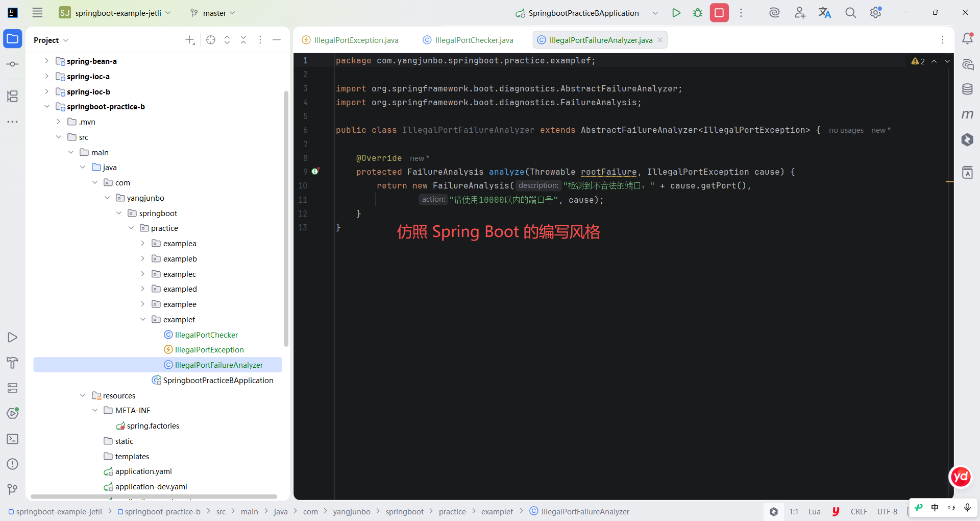The image size is (980, 521).
Task: Open Search Everywhere magnifier icon
Action: click(x=850, y=13)
